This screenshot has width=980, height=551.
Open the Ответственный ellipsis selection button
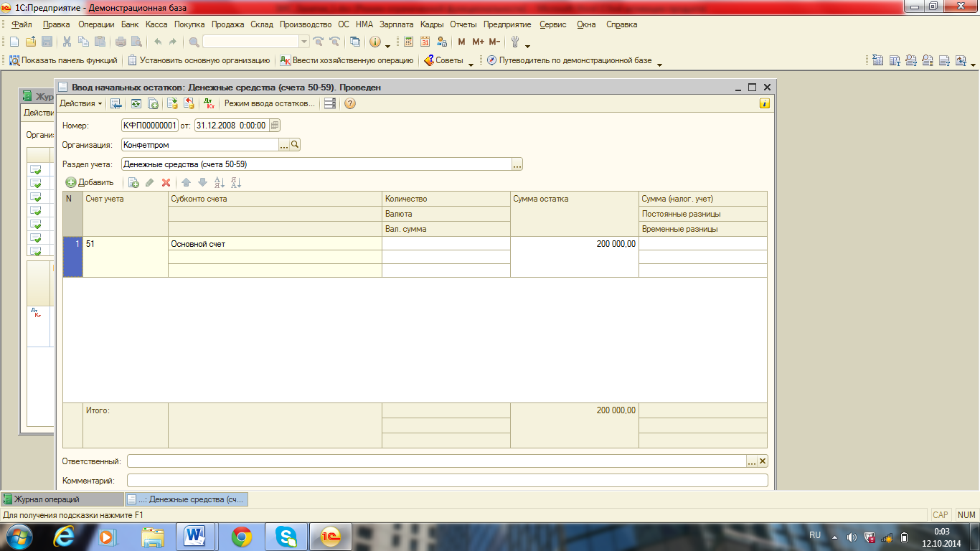(x=752, y=461)
